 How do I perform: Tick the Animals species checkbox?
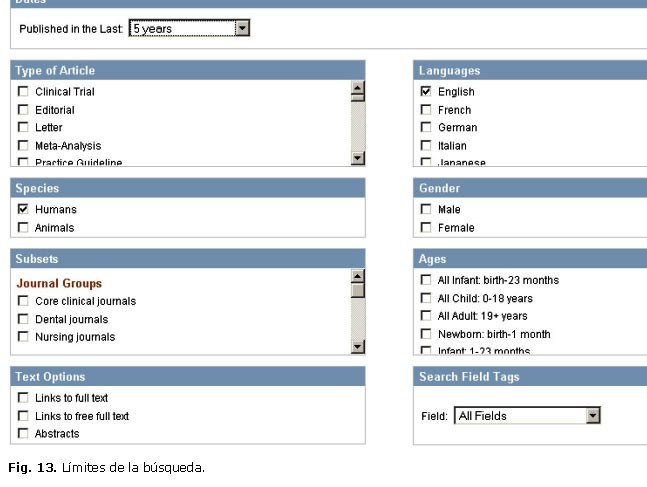[x=23, y=228]
